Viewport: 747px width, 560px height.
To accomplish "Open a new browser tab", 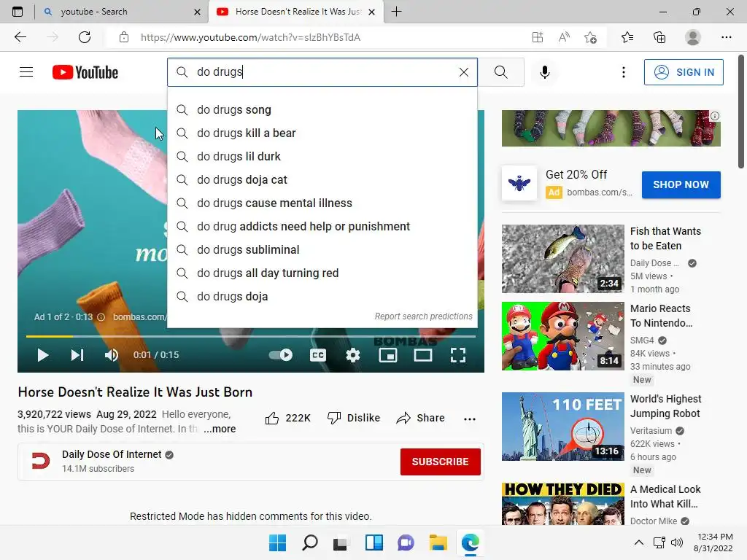I will [396, 12].
